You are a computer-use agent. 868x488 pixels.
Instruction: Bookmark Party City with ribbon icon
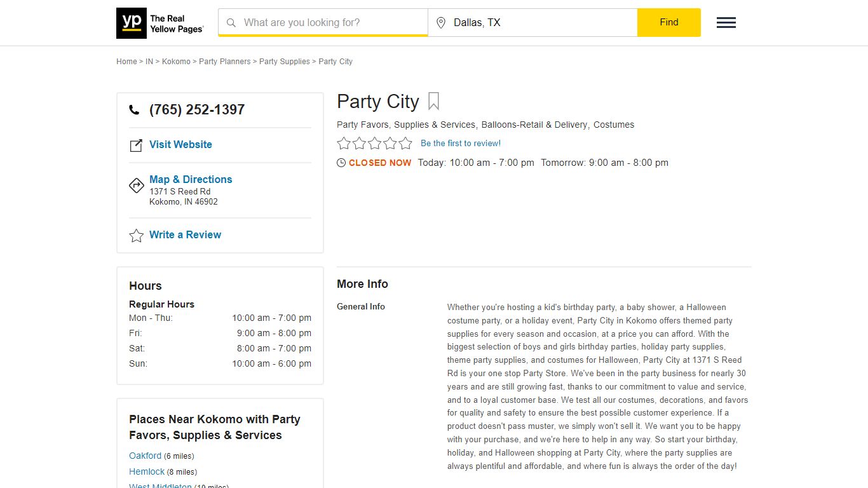(x=433, y=102)
